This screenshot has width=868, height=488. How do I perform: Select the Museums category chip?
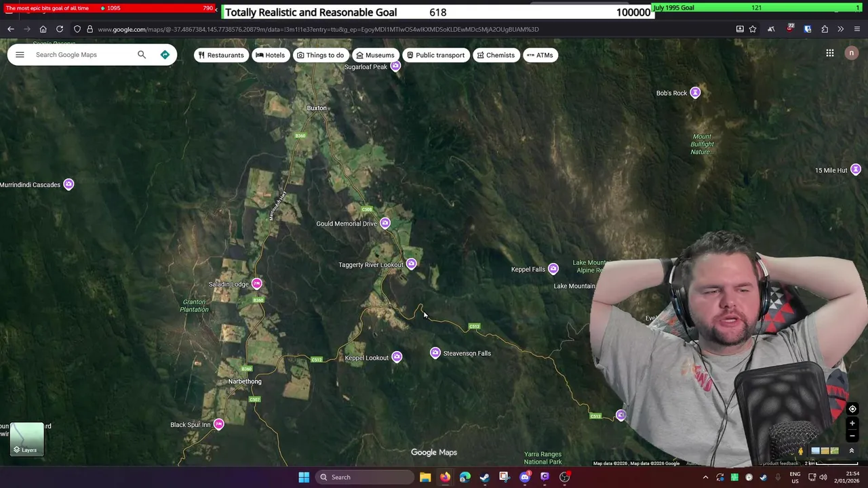tap(375, 55)
